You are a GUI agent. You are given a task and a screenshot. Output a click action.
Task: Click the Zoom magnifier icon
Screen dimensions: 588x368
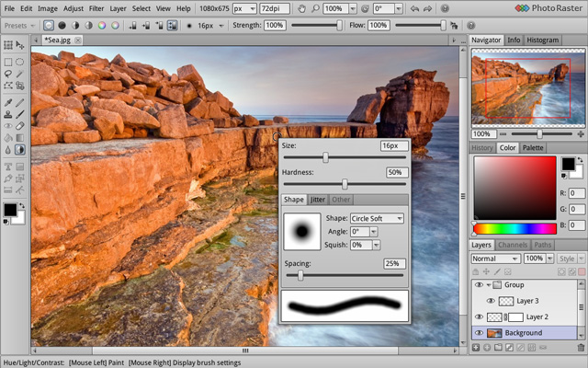click(315, 8)
